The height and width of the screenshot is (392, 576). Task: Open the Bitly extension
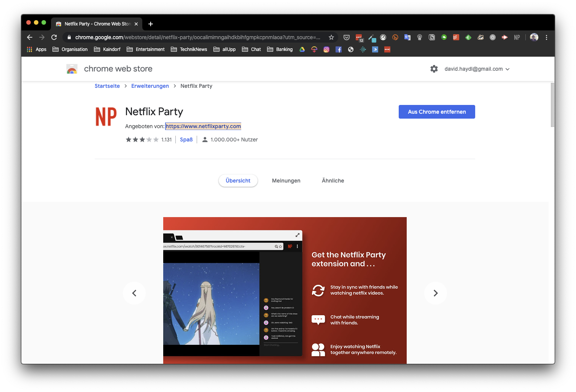click(x=395, y=37)
